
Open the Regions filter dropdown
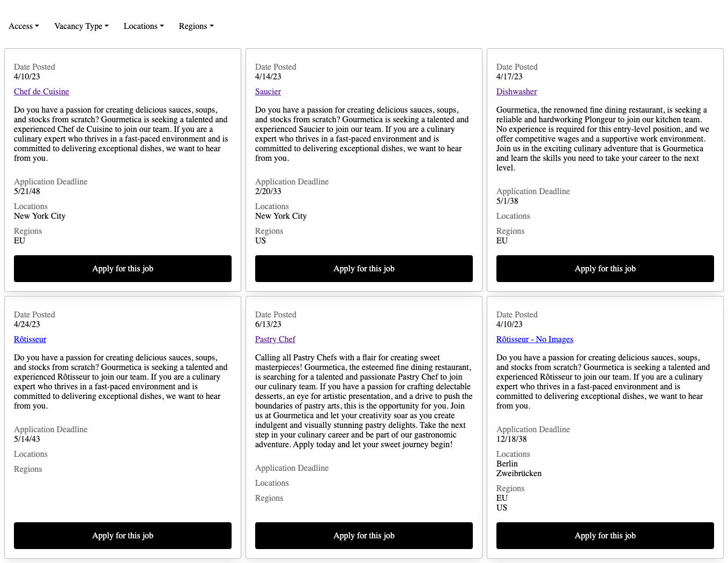coord(196,26)
